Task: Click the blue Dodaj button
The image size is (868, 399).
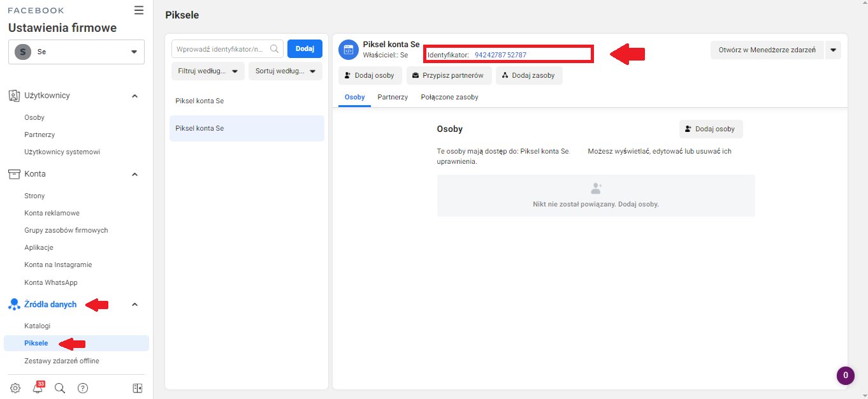Action: (x=305, y=49)
